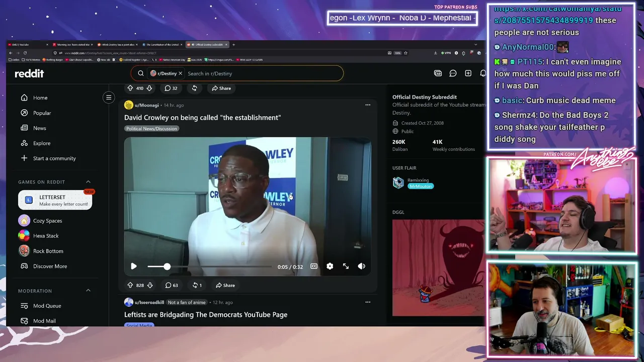Mute the video volume
644x362 pixels.
tap(361, 266)
